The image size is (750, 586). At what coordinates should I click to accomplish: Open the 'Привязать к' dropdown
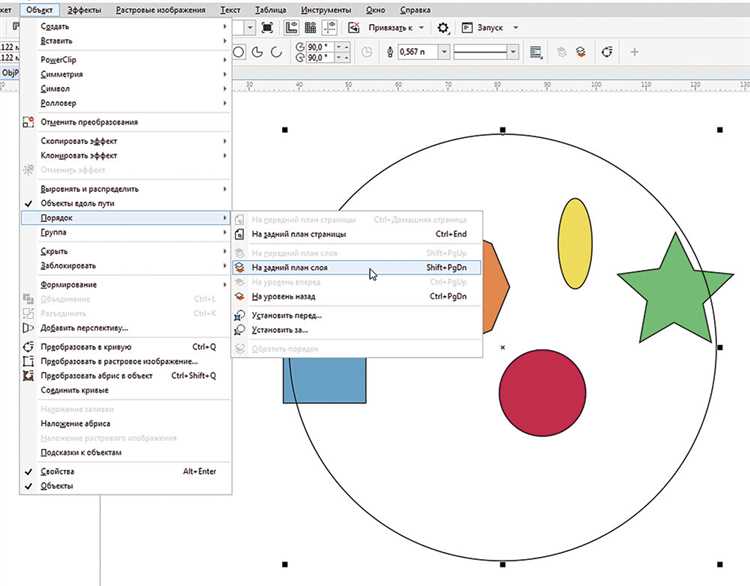[397, 28]
